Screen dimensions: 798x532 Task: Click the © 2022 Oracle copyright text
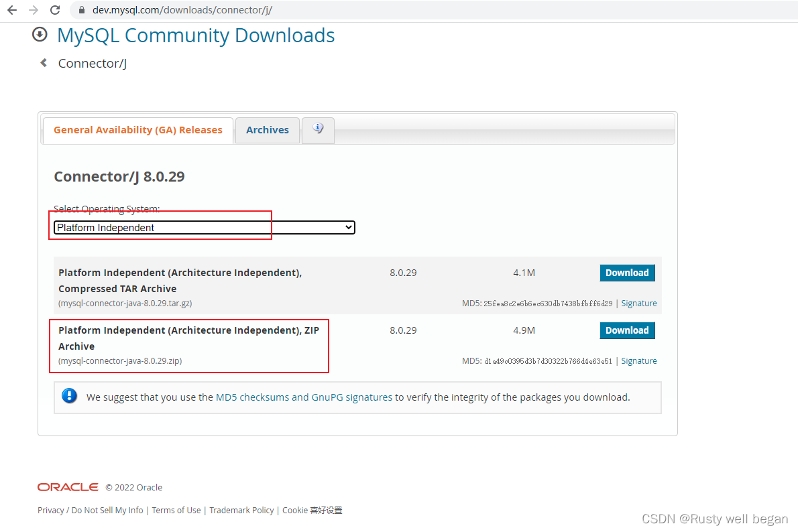point(134,487)
